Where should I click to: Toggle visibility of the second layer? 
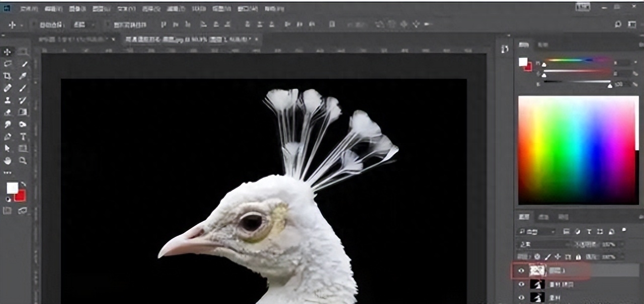pyautogui.click(x=521, y=284)
